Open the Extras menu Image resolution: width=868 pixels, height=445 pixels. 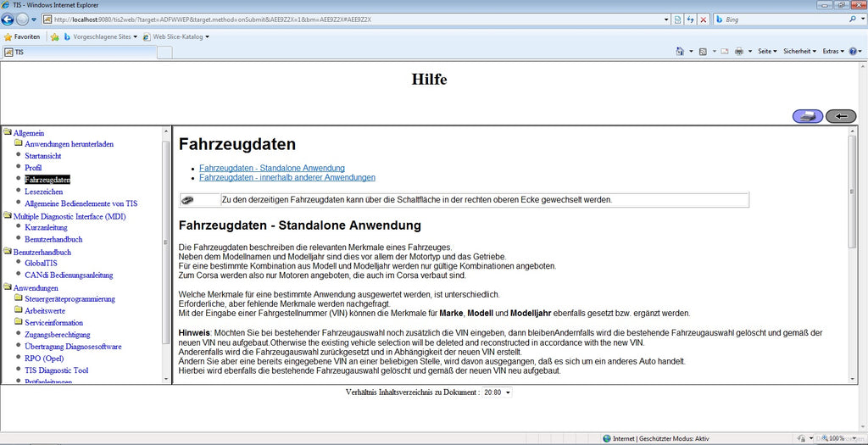click(x=833, y=51)
